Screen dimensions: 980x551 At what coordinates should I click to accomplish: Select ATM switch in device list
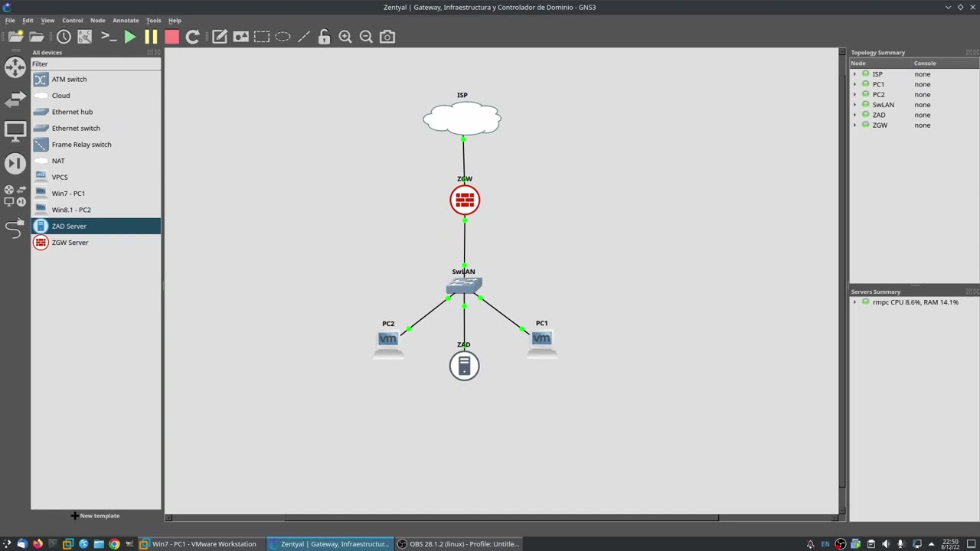pyautogui.click(x=96, y=79)
